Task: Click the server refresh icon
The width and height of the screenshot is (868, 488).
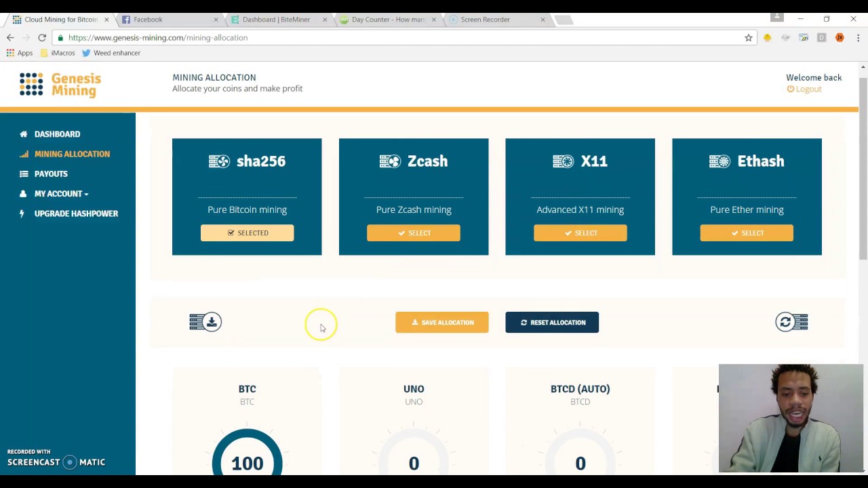Action: (x=791, y=322)
